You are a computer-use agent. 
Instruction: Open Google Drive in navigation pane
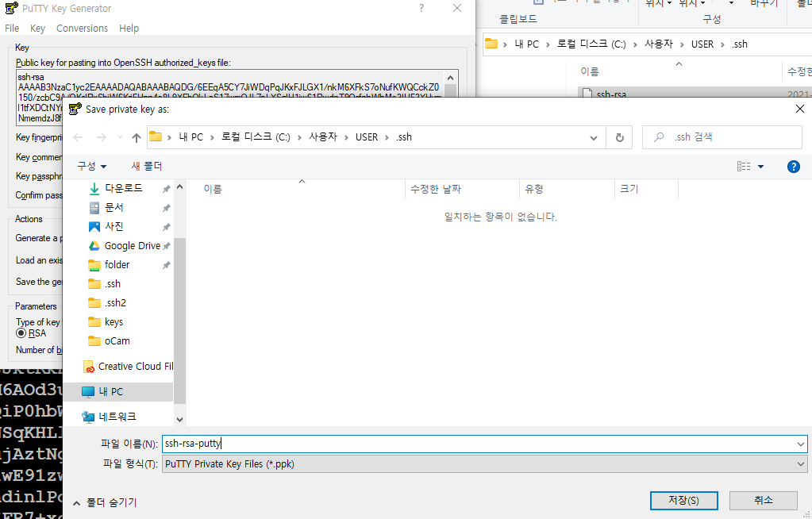[x=132, y=245]
